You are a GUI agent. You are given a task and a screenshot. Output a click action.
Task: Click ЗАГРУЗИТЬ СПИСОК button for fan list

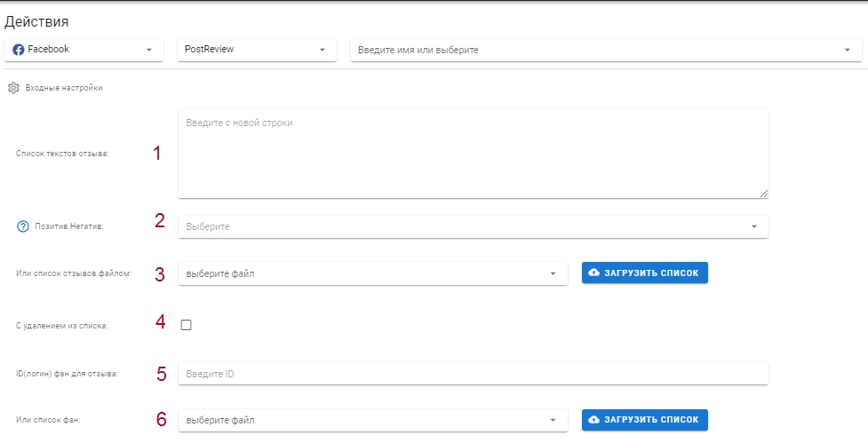(644, 419)
